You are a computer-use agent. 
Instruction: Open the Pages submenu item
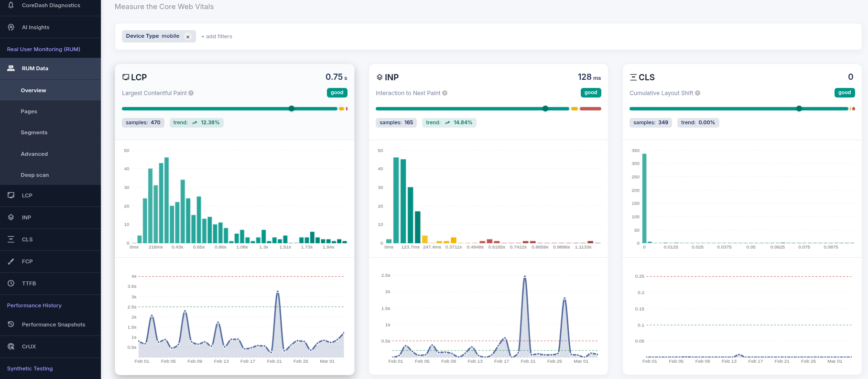coord(29,111)
